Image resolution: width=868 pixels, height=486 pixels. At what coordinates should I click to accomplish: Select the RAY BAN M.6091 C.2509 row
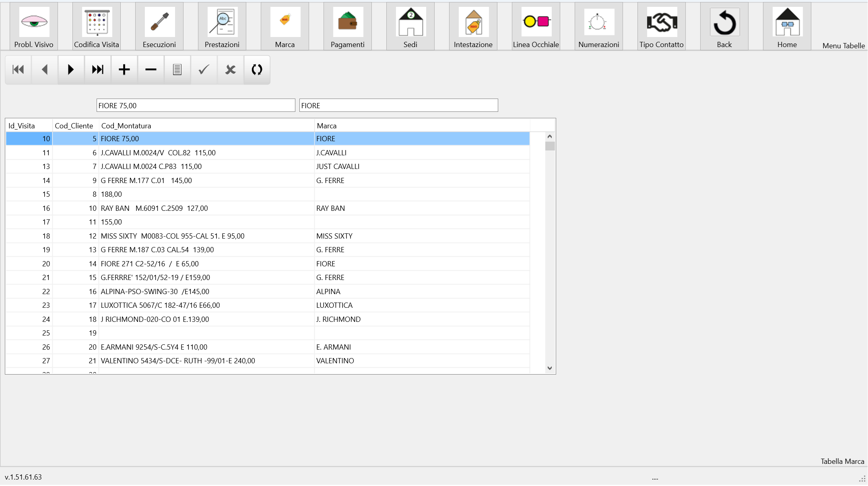coord(268,208)
